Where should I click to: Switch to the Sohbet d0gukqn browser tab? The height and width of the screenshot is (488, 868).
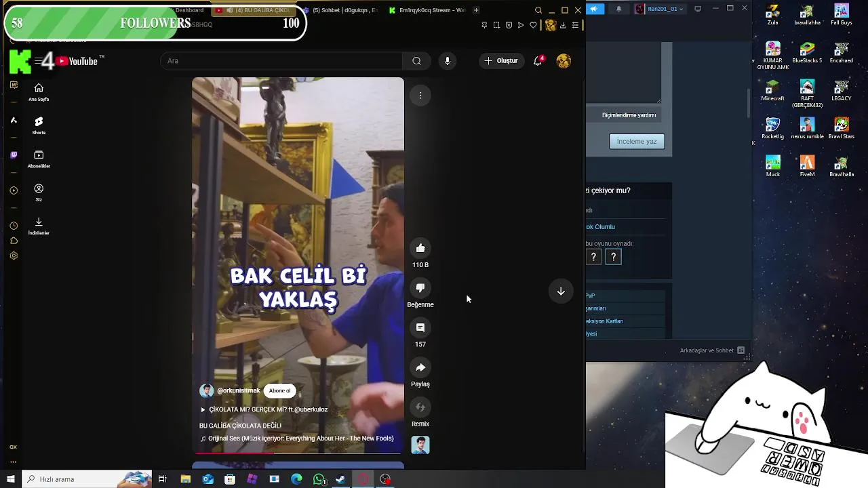(339, 10)
